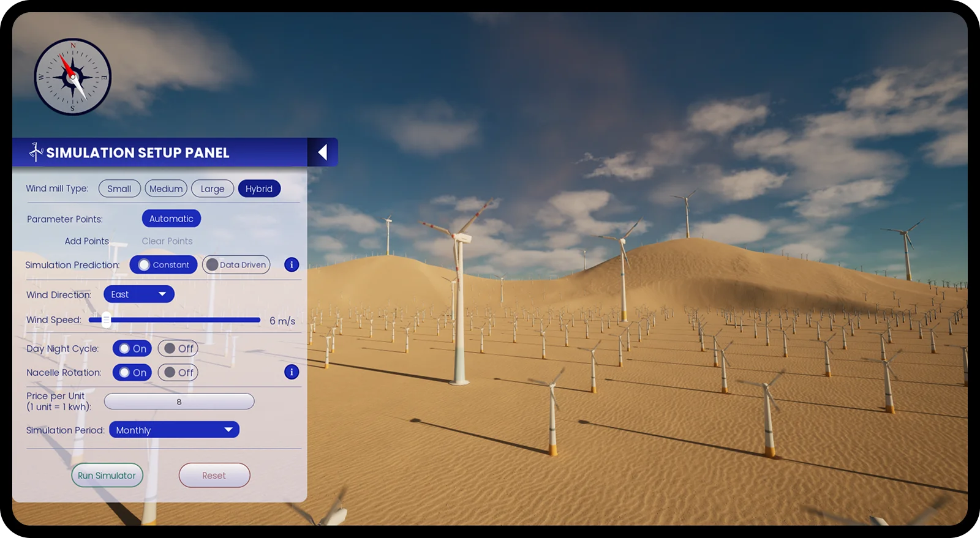Click the 6 m/s wind speed value

(x=282, y=321)
